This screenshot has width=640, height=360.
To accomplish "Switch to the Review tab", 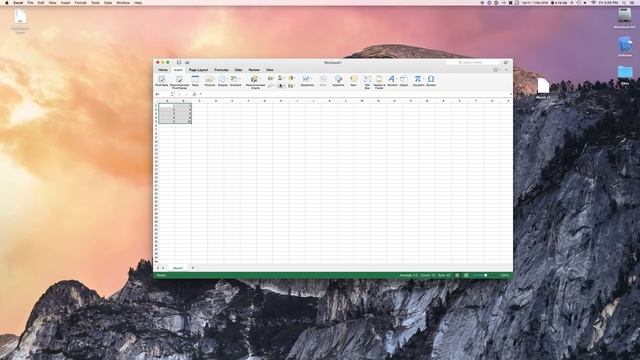I will pyautogui.click(x=254, y=70).
